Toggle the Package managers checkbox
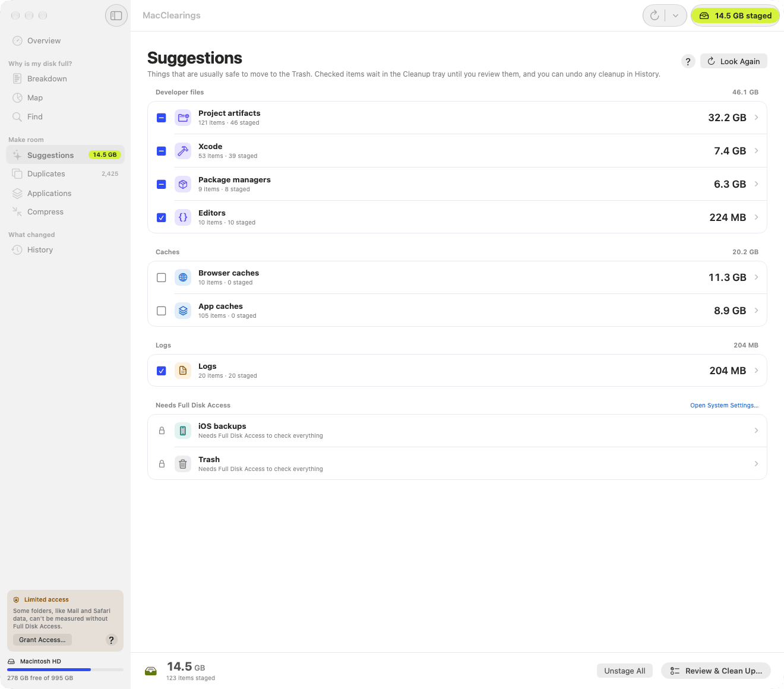The height and width of the screenshot is (689, 784). pyautogui.click(x=162, y=184)
